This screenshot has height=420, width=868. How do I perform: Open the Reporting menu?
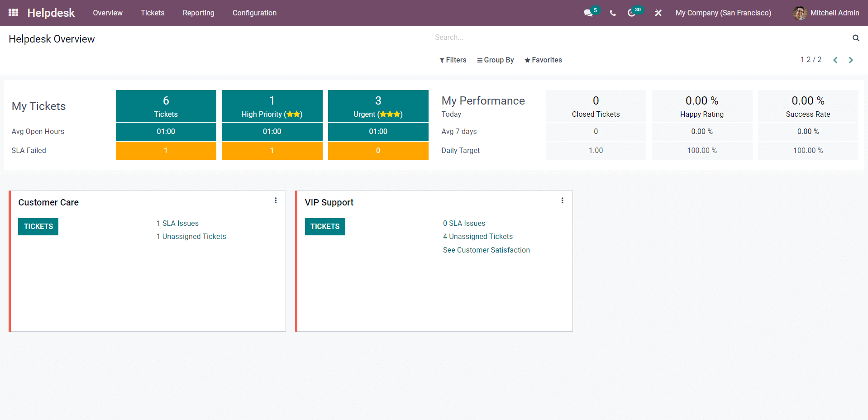199,13
